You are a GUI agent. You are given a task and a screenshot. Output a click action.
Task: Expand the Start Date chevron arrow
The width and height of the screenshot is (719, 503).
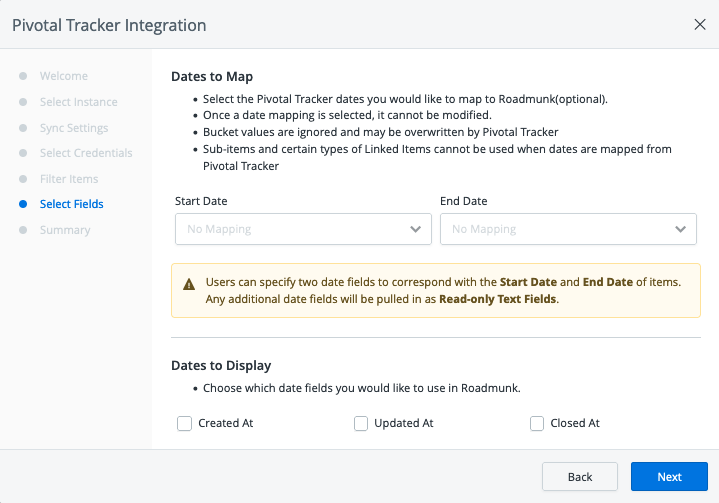tap(416, 229)
